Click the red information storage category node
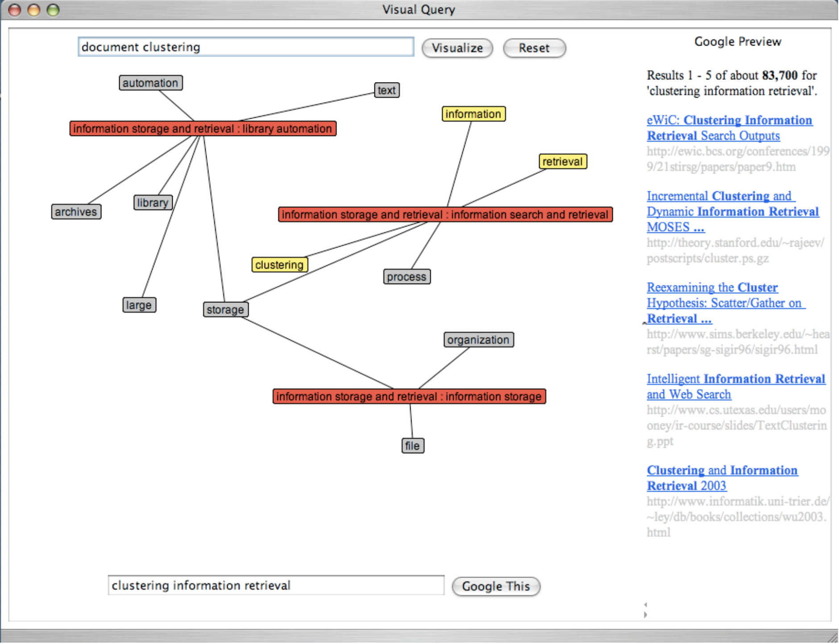The image size is (839, 644). 409,396
